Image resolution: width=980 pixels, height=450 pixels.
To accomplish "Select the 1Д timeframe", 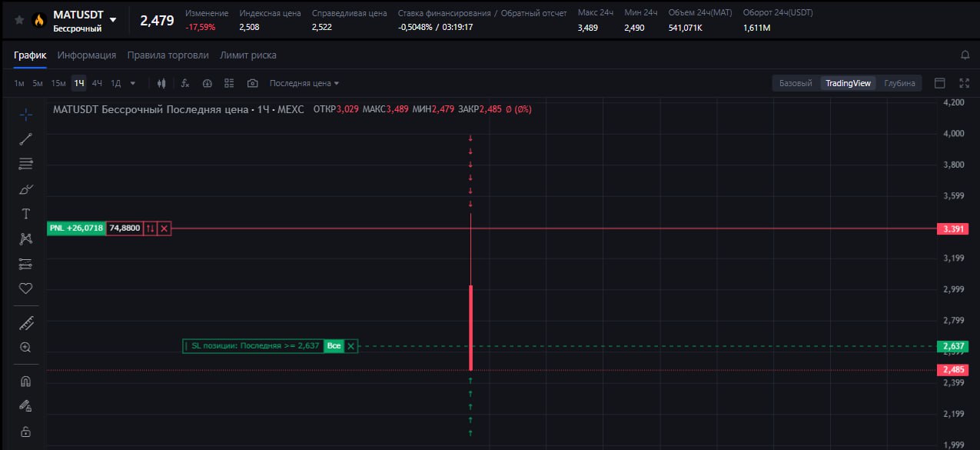I will coord(116,83).
